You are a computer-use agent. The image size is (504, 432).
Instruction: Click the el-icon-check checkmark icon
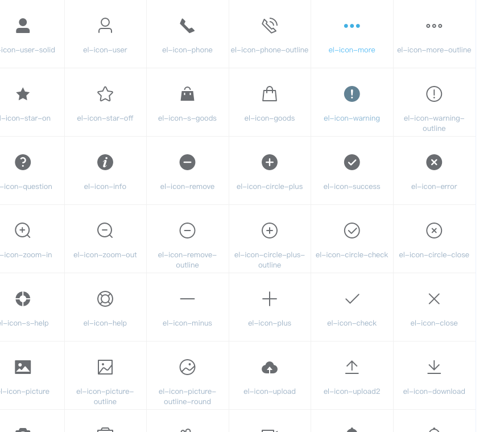pyautogui.click(x=352, y=299)
